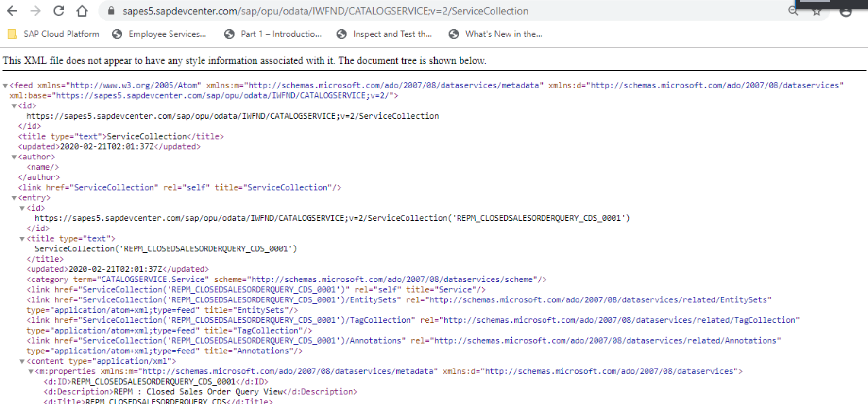Click the category term CATALOGSERVICE.Service line
The width and height of the screenshot is (868, 404).
click(287, 280)
